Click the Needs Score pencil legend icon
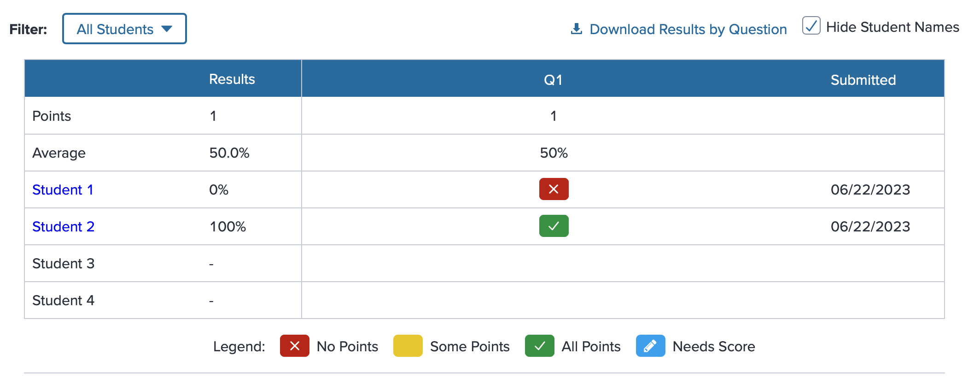980x390 pixels. [x=650, y=346]
